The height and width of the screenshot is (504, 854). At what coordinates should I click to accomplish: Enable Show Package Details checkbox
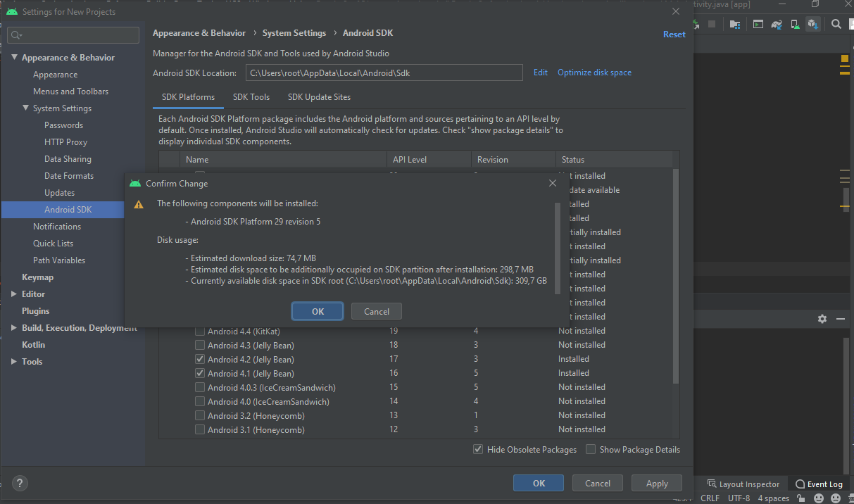[x=591, y=449]
